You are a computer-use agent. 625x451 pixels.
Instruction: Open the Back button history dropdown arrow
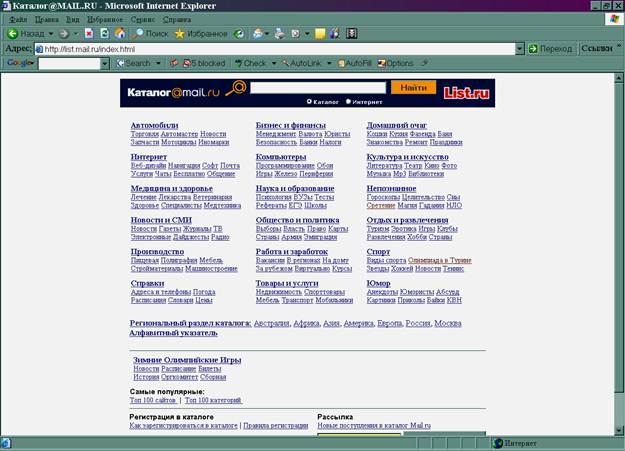[51, 34]
